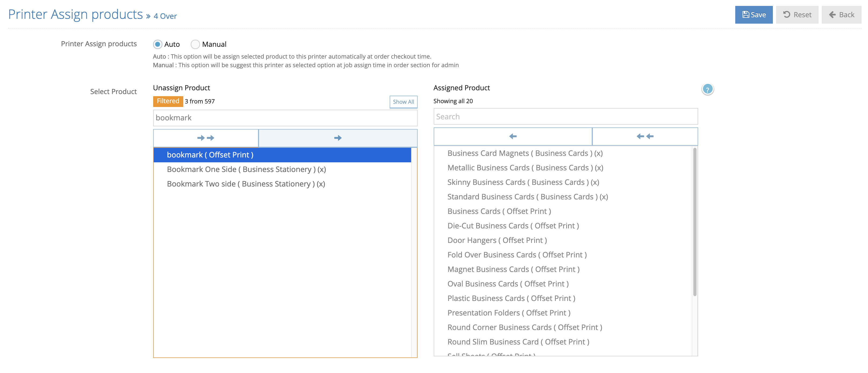Open the blue question mark help icon

tap(707, 90)
